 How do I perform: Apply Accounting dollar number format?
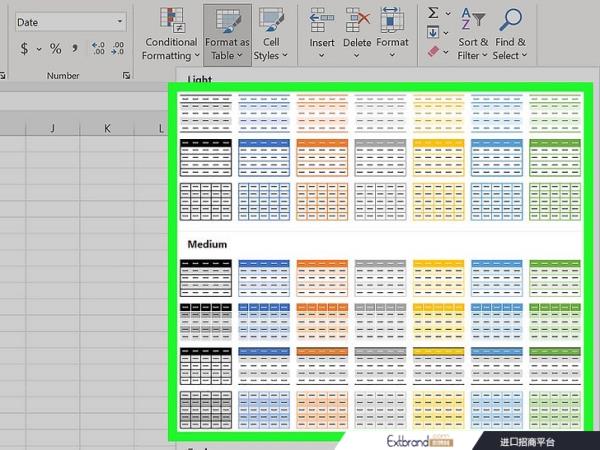point(25,48)
